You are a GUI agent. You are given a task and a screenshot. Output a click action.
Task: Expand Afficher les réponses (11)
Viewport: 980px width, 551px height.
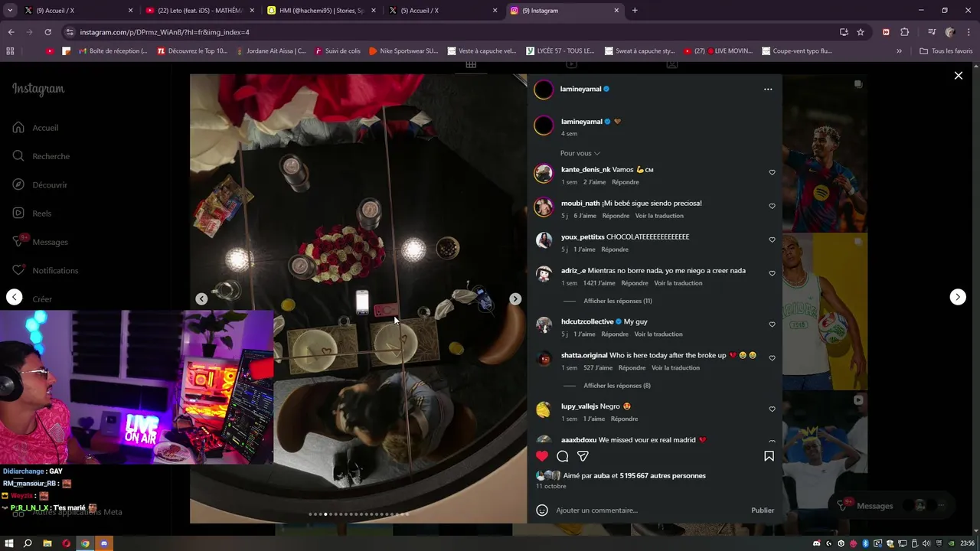[617, 301]
